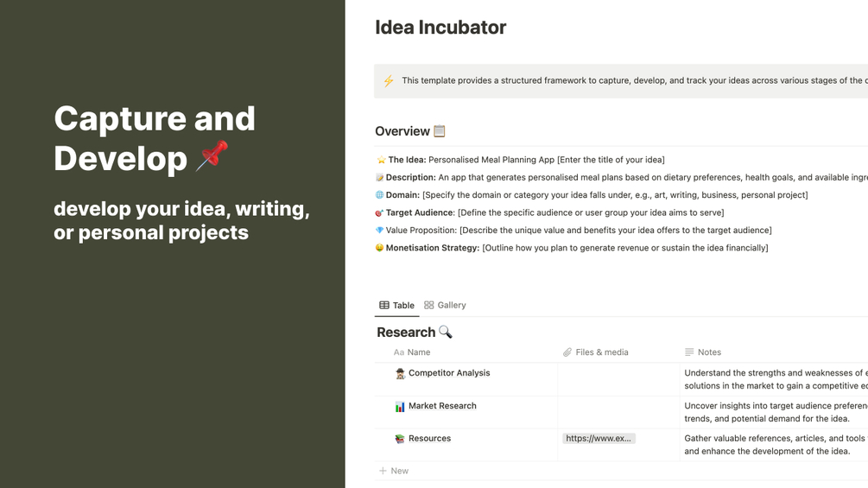Click the Idea Incubator page title
This screenshot has height=488, width=868.
coord(440,28)
